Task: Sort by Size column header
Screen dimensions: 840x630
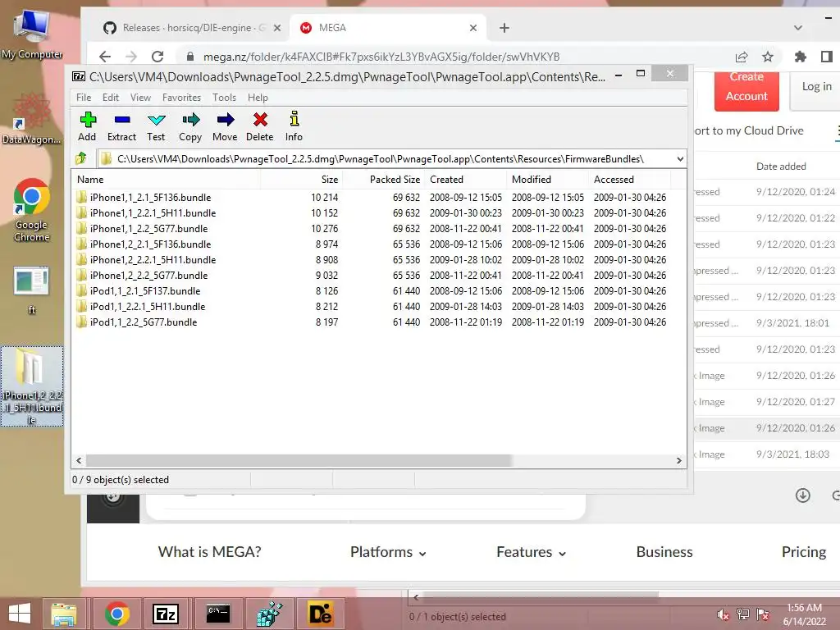Action: click(301, 180)
